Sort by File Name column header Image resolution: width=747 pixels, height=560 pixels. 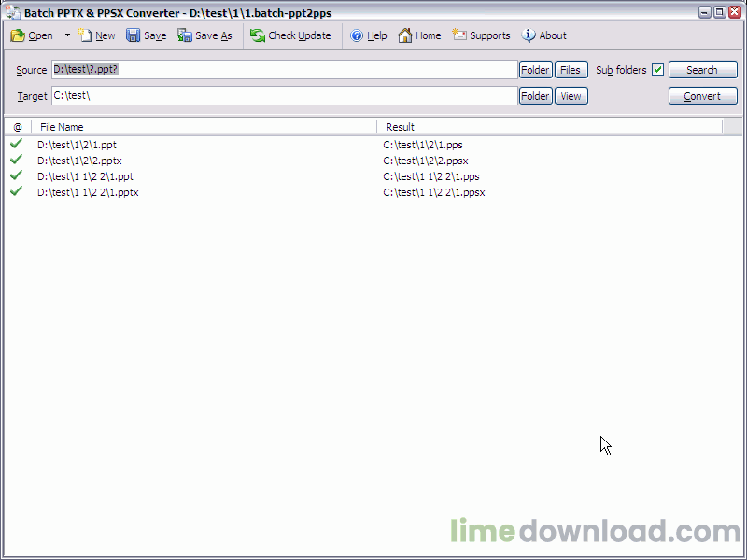(204, 127)
